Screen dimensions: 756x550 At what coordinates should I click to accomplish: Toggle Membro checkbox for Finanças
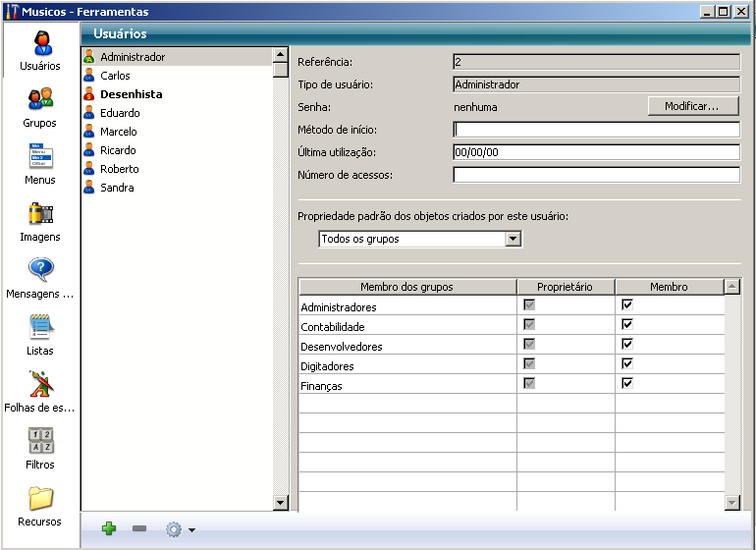(x=627, y=384)
